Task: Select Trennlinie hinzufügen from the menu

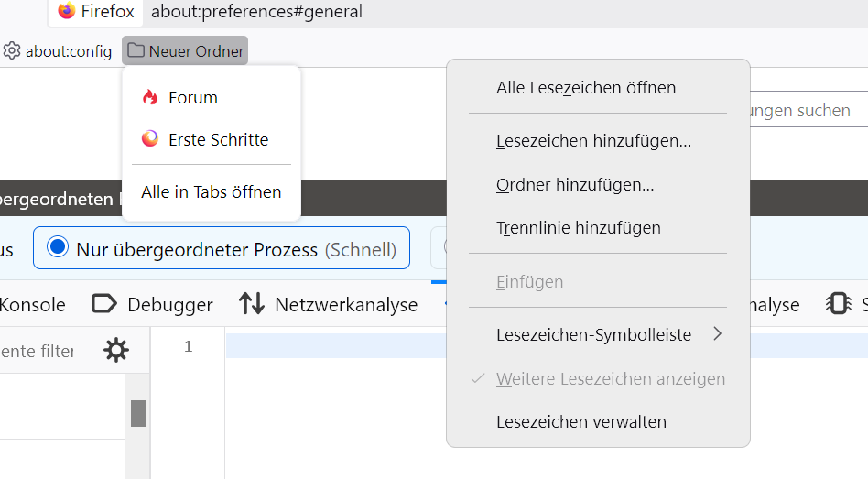Action: coord(578,228)
